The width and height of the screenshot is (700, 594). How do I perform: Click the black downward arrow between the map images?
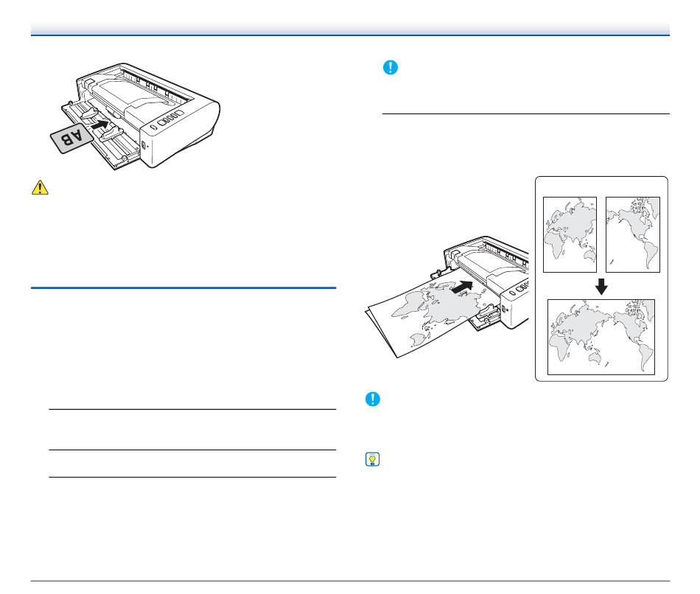coord(601,286)
